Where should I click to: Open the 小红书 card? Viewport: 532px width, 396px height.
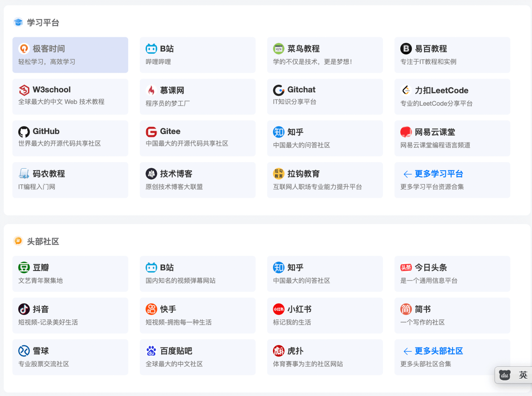(x=325, y=315)
